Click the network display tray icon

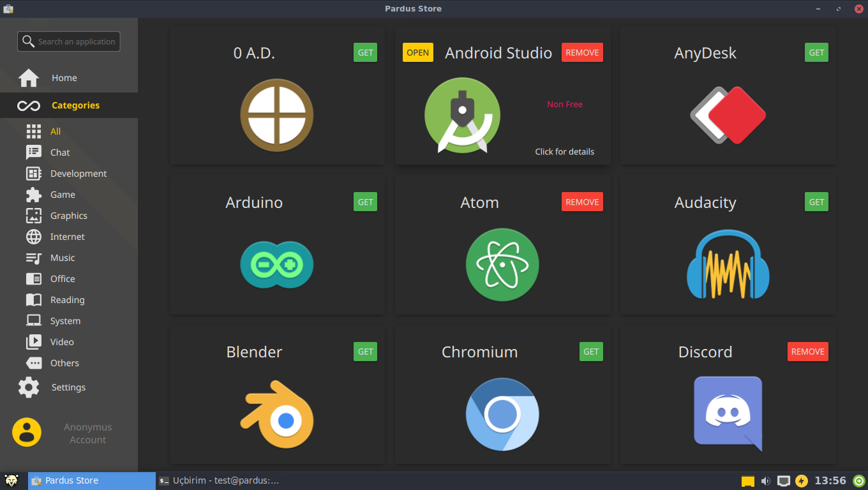pyautogui.click(x=784, y=481)
